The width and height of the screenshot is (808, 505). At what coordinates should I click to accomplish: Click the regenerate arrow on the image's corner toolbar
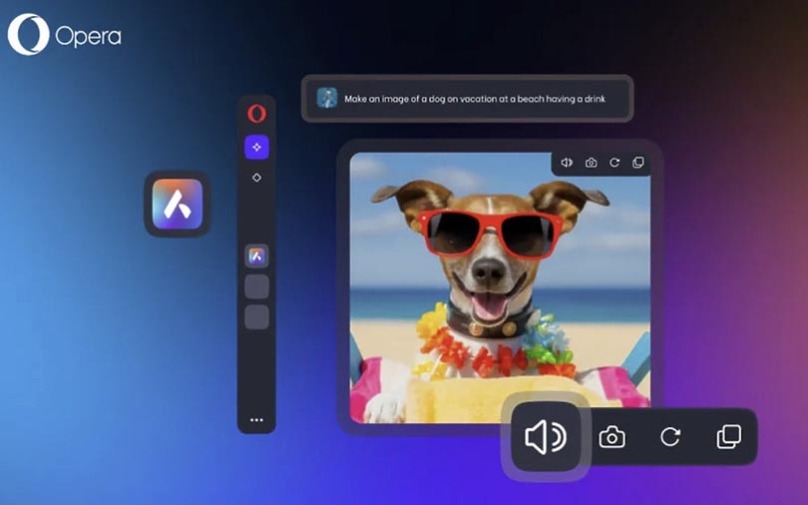pyautogui.click(x=614, y=163)
